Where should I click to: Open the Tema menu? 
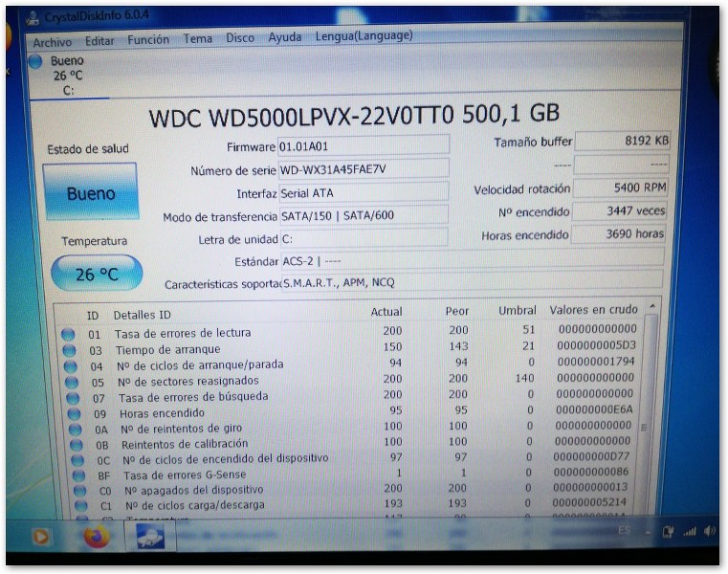point(198,39)
